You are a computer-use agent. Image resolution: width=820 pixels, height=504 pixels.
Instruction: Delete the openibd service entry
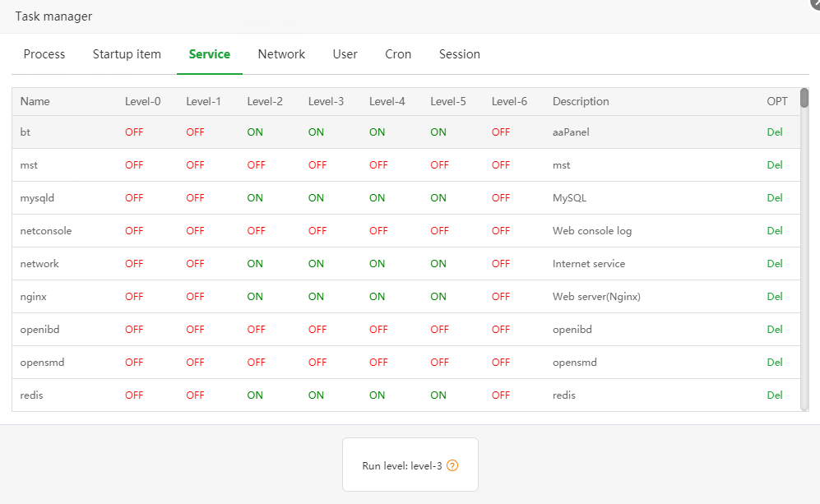tap(775, 330)
